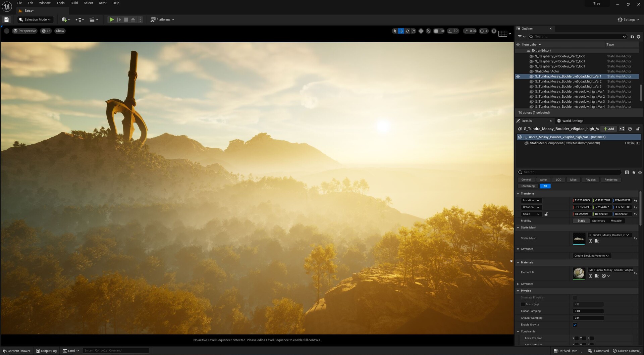The height and width of the screenshot is (355, 644).
Task: Enable Simulate Physics checkbox
Action: (x=575, y=298)
